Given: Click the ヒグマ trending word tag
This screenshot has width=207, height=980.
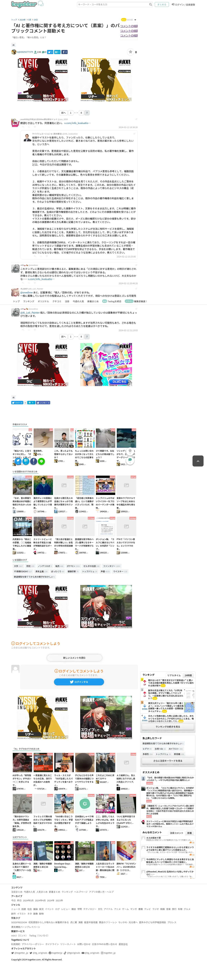Looking at the screenshot, I should (x=147, y=749).
